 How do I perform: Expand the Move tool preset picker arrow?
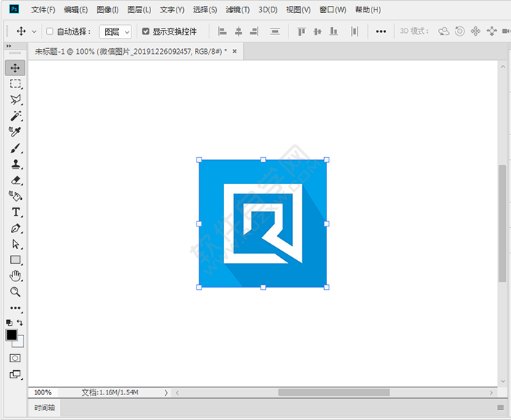tap(34, 31)
